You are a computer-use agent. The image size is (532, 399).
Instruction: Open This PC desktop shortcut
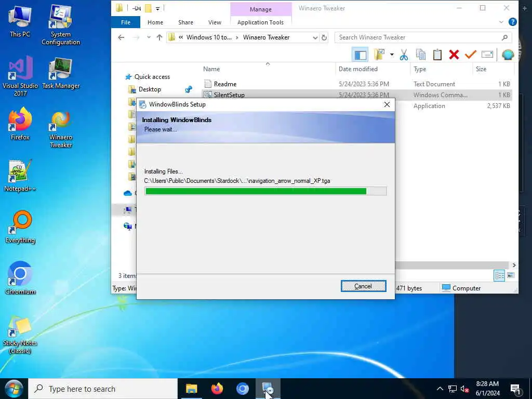click(20, 21)
